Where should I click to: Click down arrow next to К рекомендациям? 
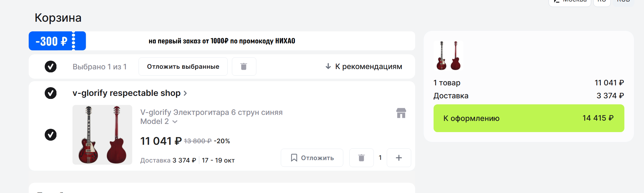coord(328,66)
